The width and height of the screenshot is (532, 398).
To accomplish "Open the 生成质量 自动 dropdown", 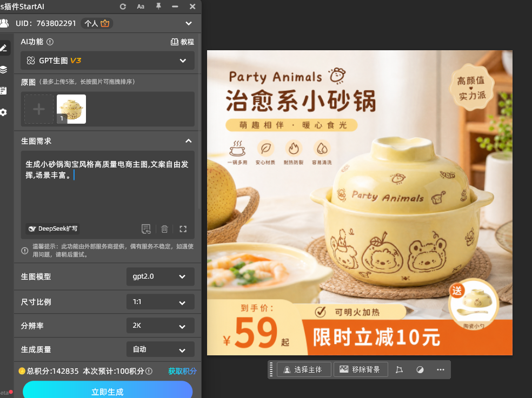I will coord(161,349).
